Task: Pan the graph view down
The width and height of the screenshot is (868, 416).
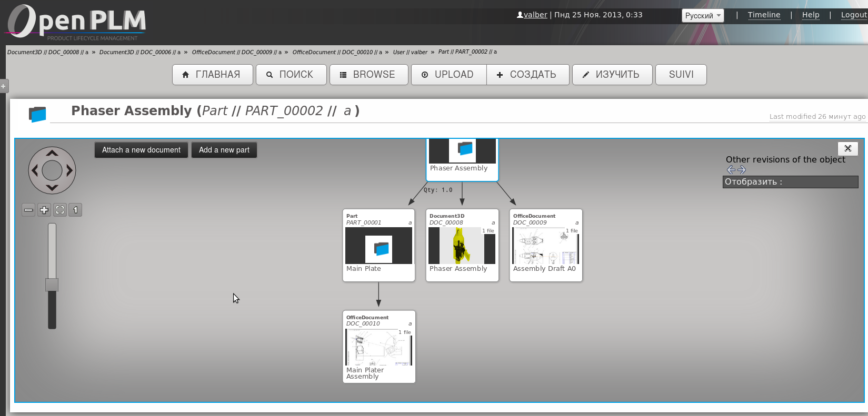Action: (52, 187)
